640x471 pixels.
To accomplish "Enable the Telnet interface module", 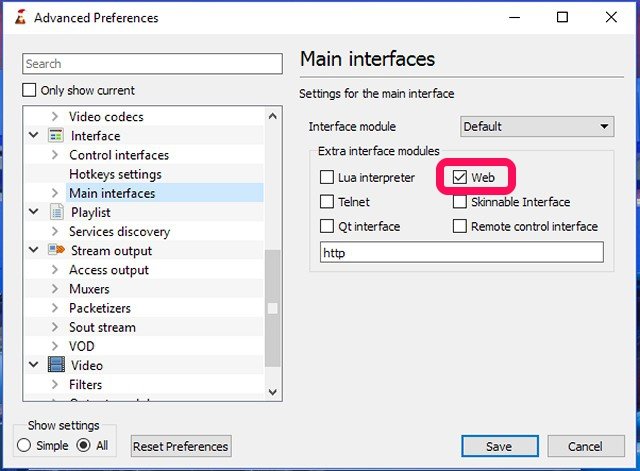I will (327, 202).
